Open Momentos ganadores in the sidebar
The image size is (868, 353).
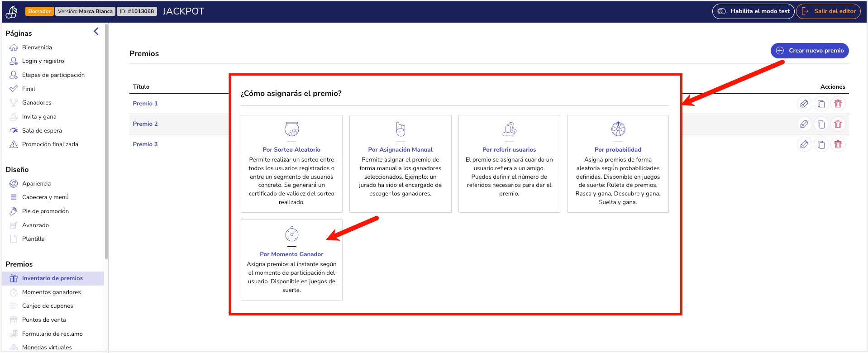[x=51, y=292]
